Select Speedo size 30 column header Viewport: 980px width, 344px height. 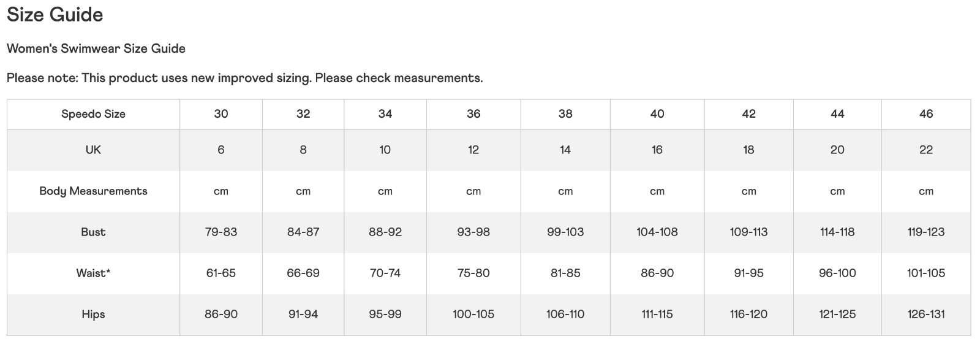[221, 114]
